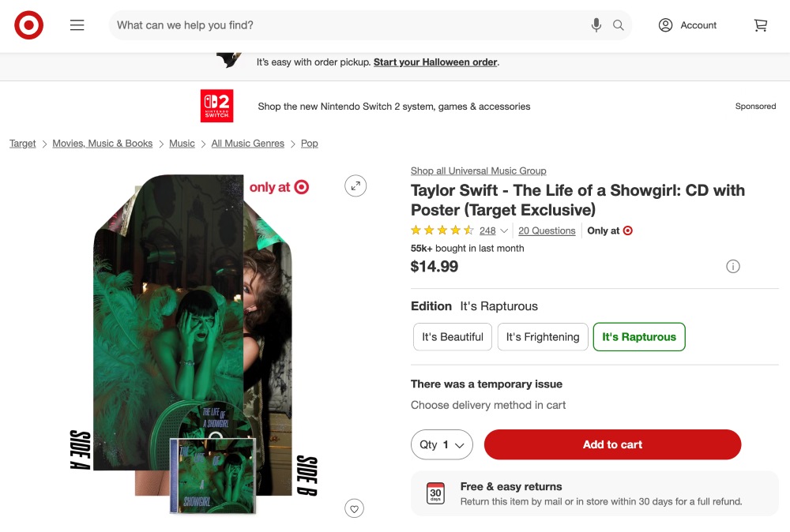Screen dimensions: 790x532
Task: Expand product image to fullscreen
Action: (356, 186)
